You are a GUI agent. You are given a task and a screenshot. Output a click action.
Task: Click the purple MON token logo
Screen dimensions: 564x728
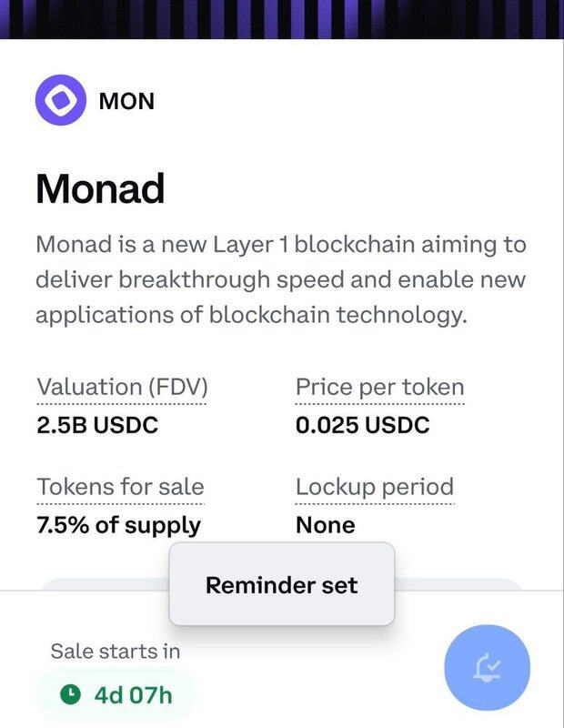pyautogui.click(x=61, y=99)
